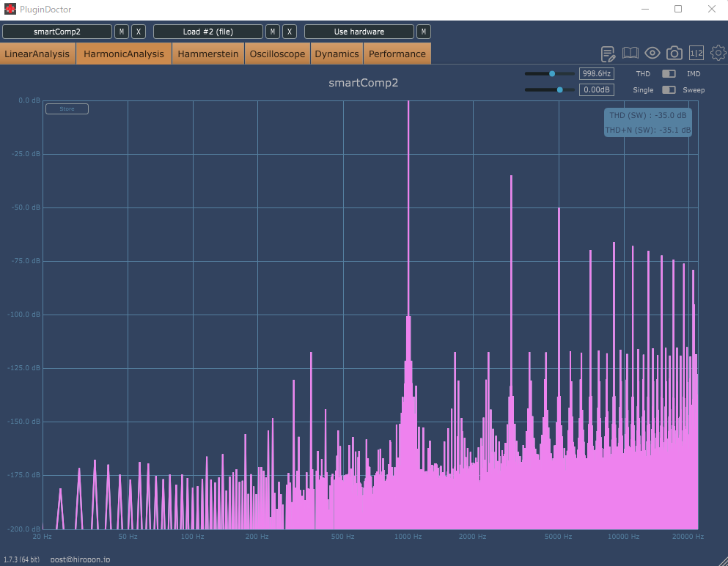728x566 pixels.
Task: Mute the smartComp2 plugin slot
Action: 122,32
